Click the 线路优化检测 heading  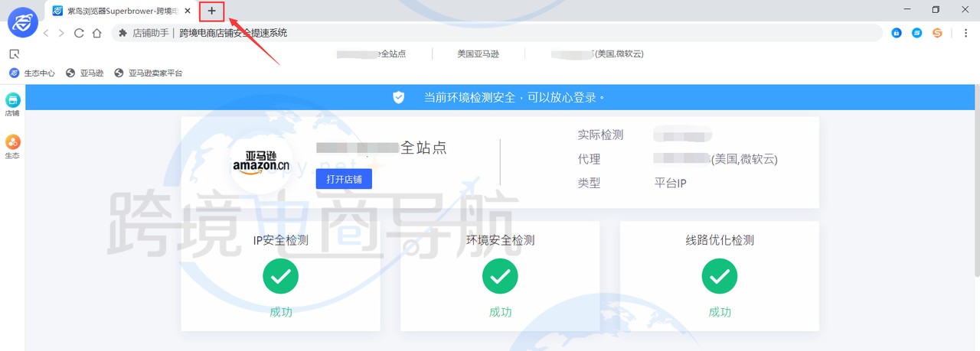[x=720, y=239]
